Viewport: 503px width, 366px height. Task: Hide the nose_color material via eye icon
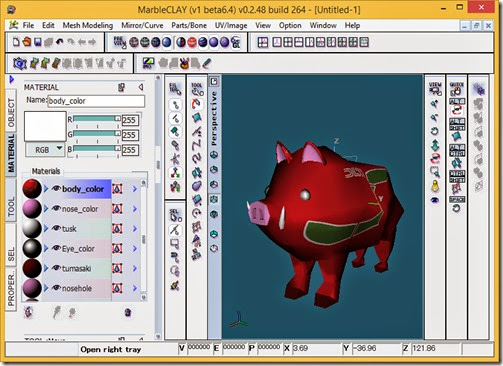[56, 209]
